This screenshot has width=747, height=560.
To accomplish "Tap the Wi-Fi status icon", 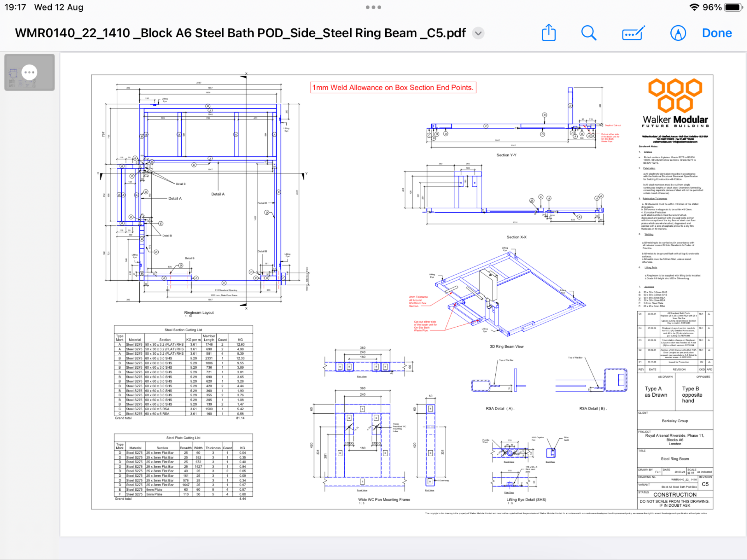I will pos(694,7).
